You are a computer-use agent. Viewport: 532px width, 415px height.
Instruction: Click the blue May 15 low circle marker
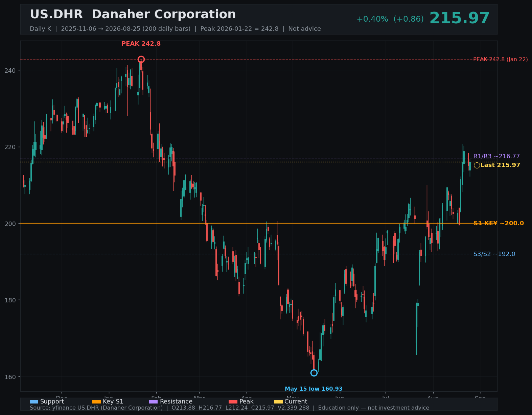tap(314, 373)
